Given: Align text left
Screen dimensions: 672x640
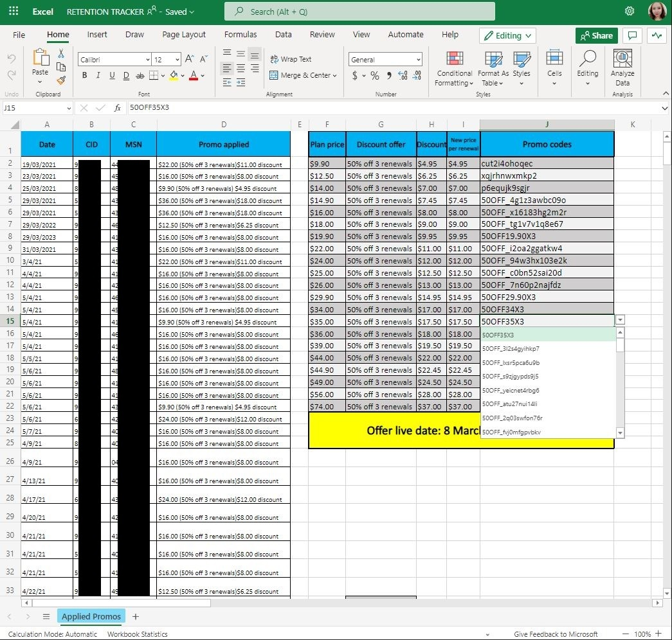Looking at the screenshot, I should [x=227, y=68].
